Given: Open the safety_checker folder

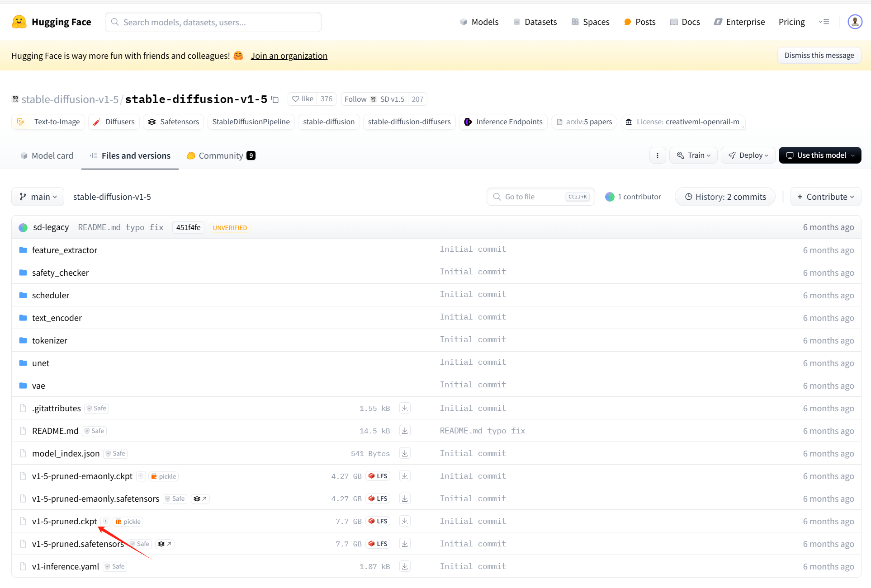Looking at the screenshot, I should click(x=60, y=273).
